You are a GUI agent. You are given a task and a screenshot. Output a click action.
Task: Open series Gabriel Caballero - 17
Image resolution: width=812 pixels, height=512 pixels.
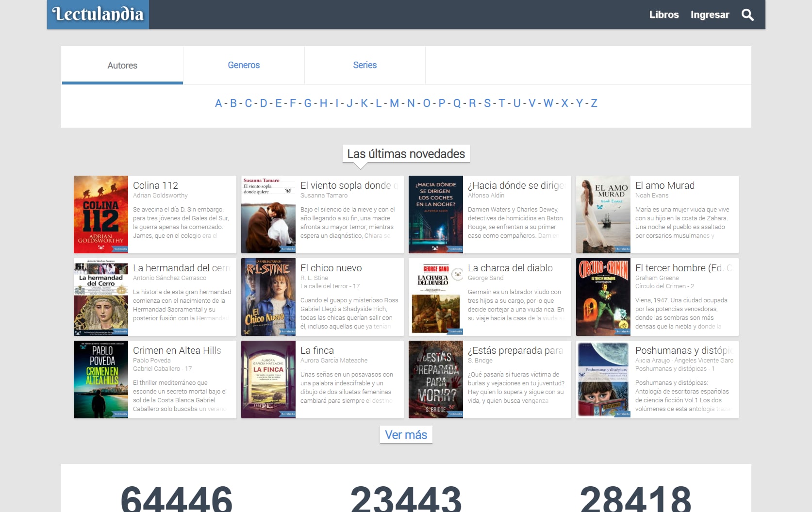(x=163, y=368)
